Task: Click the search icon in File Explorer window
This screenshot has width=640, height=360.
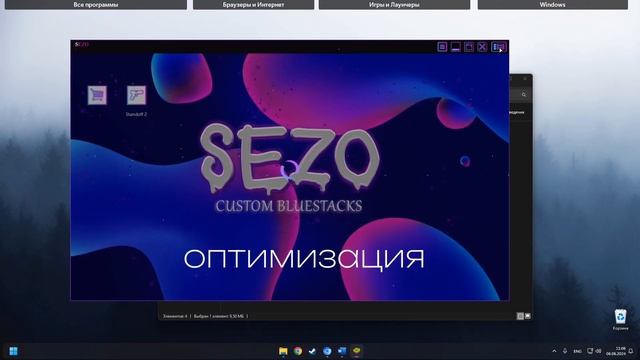Action: point(524,95)
